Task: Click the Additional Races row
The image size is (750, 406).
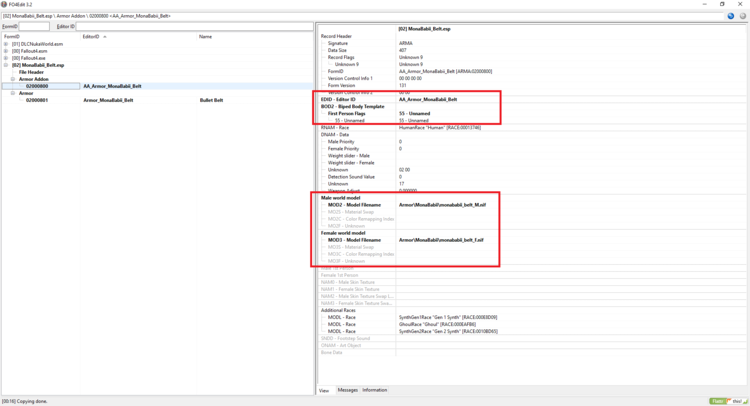Action: pyautogui.click(x=338, y=310)
